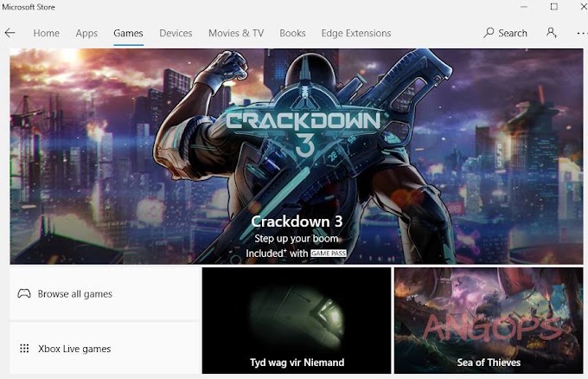Switch to Edge Extensions tab
This screenshot has width=588, height=379.
pos(356,33)
